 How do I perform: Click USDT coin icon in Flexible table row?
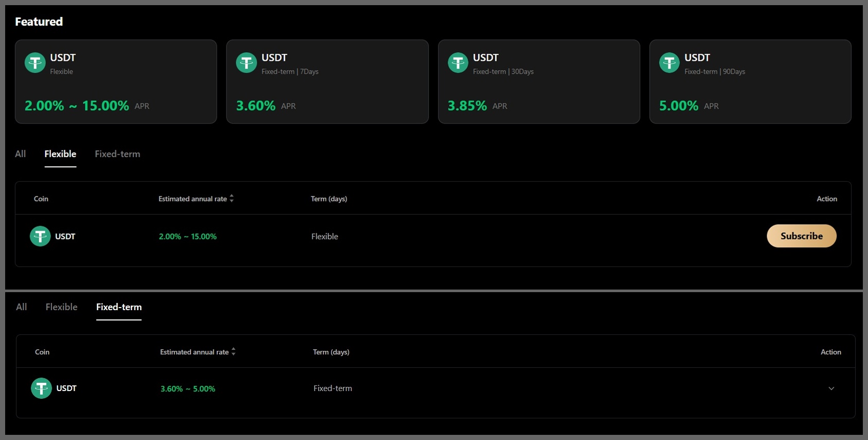click(40, 236)
